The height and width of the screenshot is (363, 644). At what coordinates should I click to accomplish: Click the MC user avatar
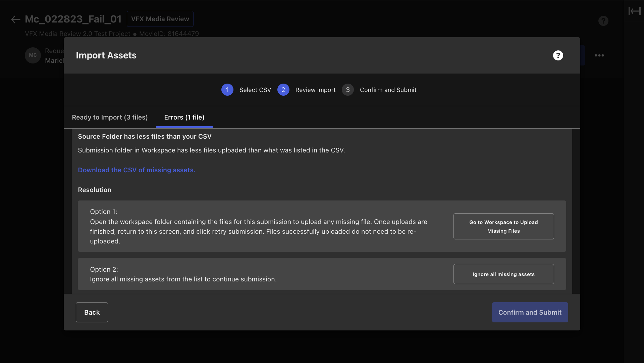(x=33, y=55)
